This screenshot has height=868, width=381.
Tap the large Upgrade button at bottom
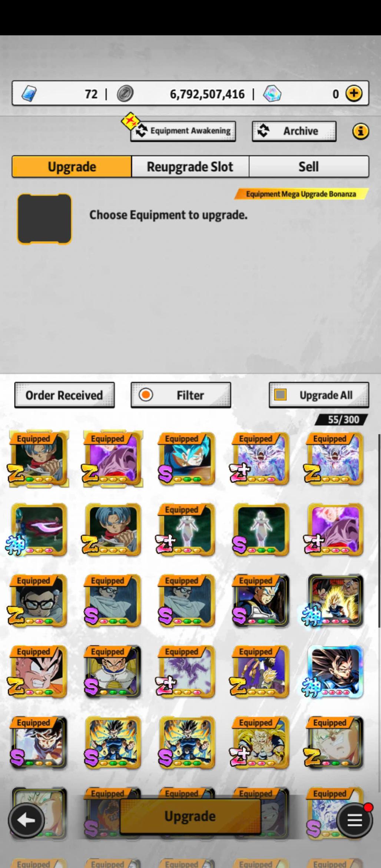[190, 816]
